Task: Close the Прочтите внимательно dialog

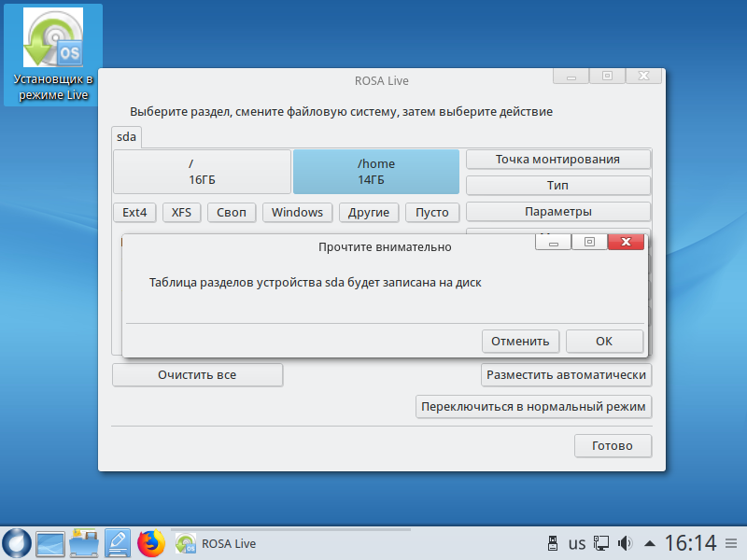Action: 626,243
